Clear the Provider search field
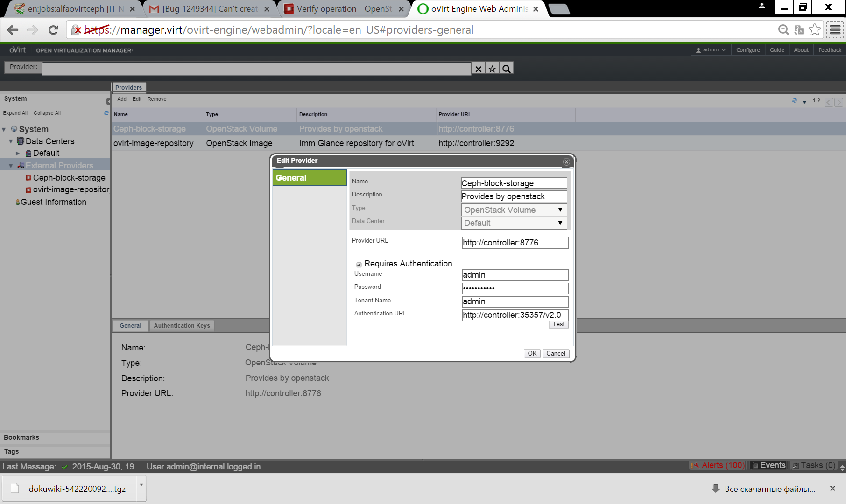Screen dimensions: 846x504 pos(478,69)
